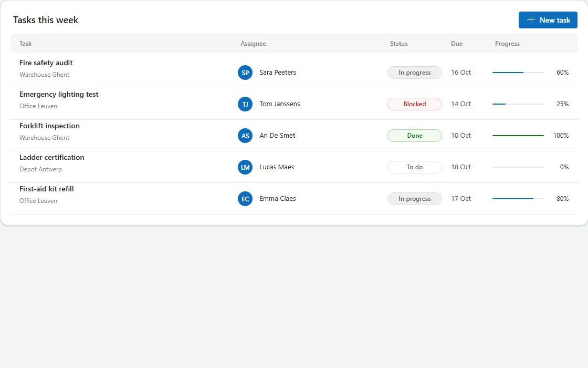
Task: Click the 25% progress bar
Action: pyautogui.click(x=518, y=104)
